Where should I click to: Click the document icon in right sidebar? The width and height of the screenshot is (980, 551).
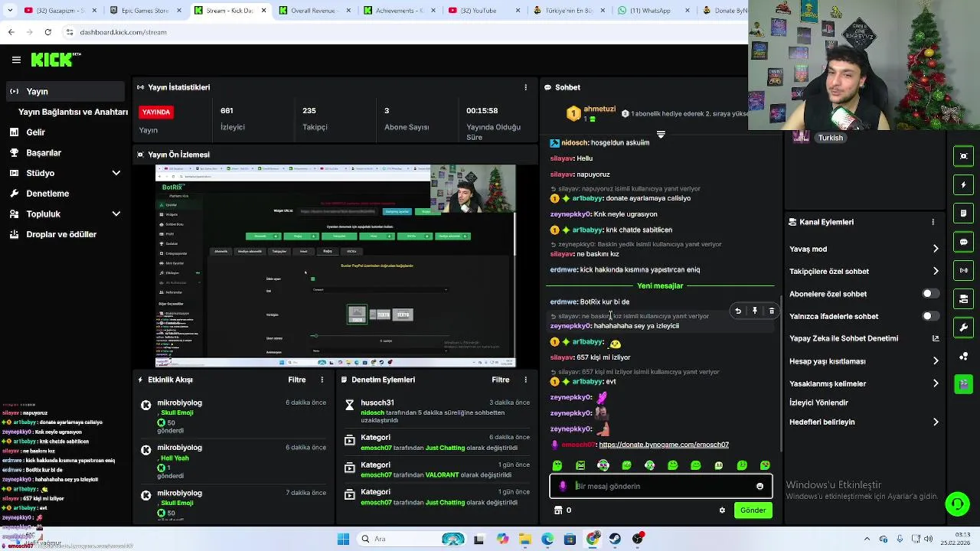964,213
